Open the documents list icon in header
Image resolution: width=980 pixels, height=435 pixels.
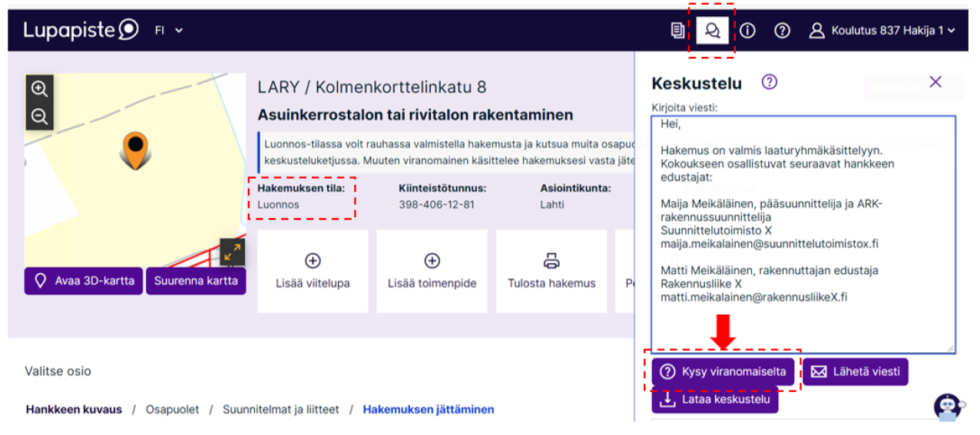[x=677, y=31]
